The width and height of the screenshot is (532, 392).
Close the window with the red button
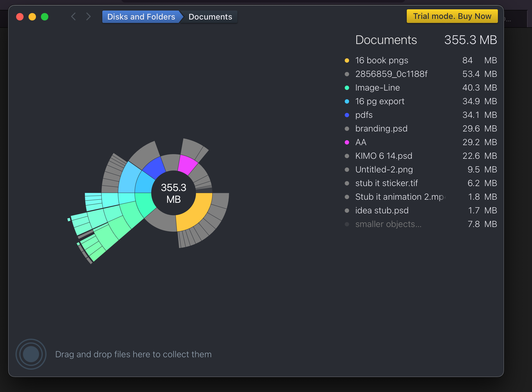(x=20, y=17)
